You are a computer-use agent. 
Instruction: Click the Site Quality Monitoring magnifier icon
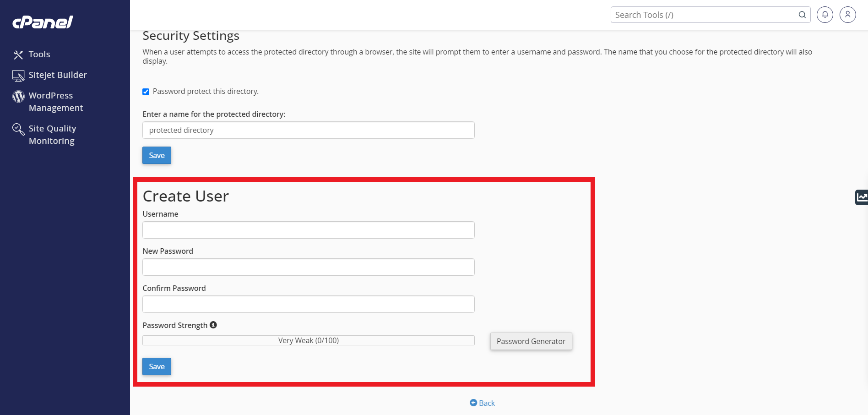point(18,129)
